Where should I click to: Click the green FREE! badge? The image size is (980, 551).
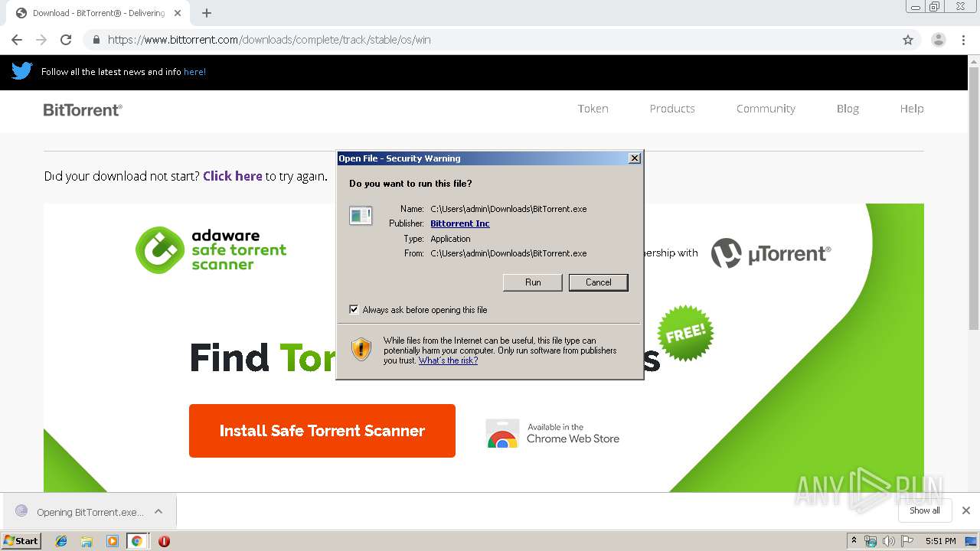[685, 333]
